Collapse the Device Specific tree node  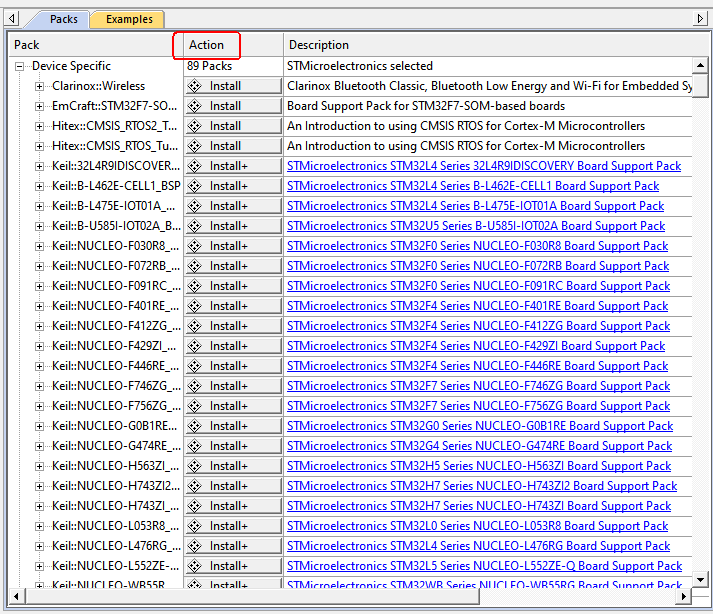point(20,66)
